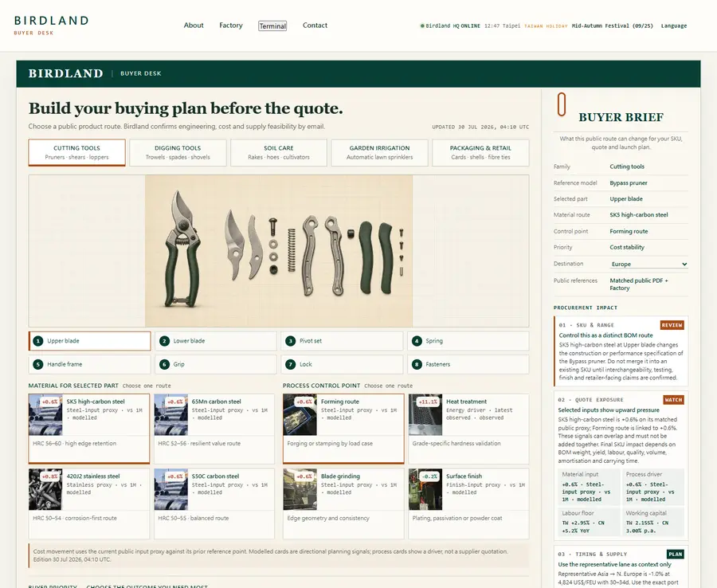Switch to the Packaging & Retail tab
This screenshot has width=717, height=588.
480,152
